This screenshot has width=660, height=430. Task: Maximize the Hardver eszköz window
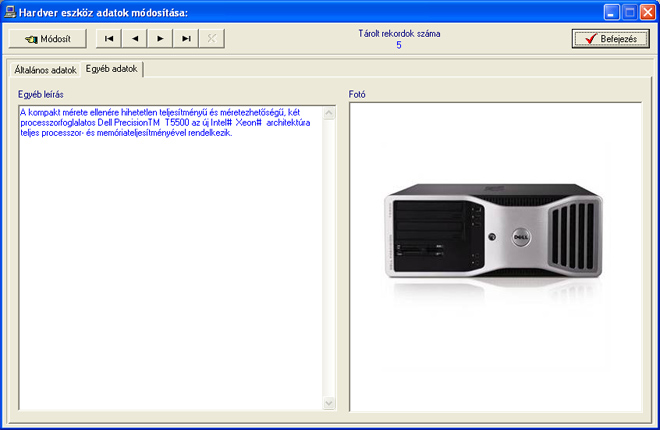pos(630,12)
